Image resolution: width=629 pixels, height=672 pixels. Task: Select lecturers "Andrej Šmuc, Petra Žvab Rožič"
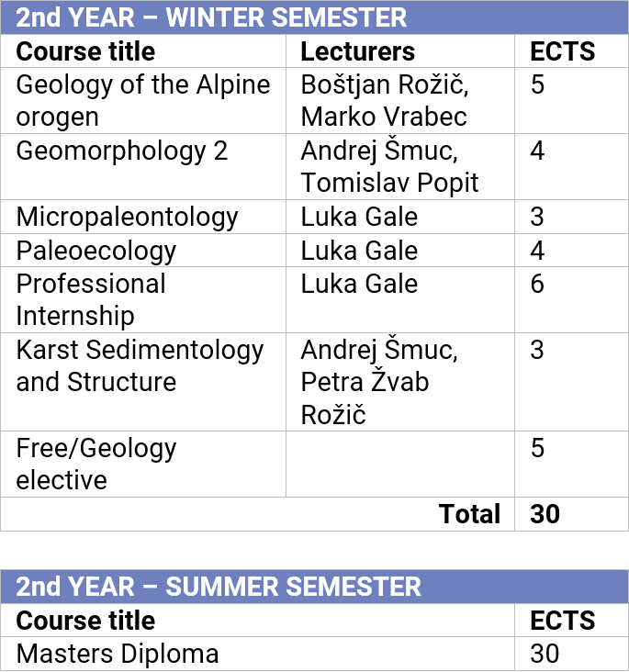coord(378,382)
